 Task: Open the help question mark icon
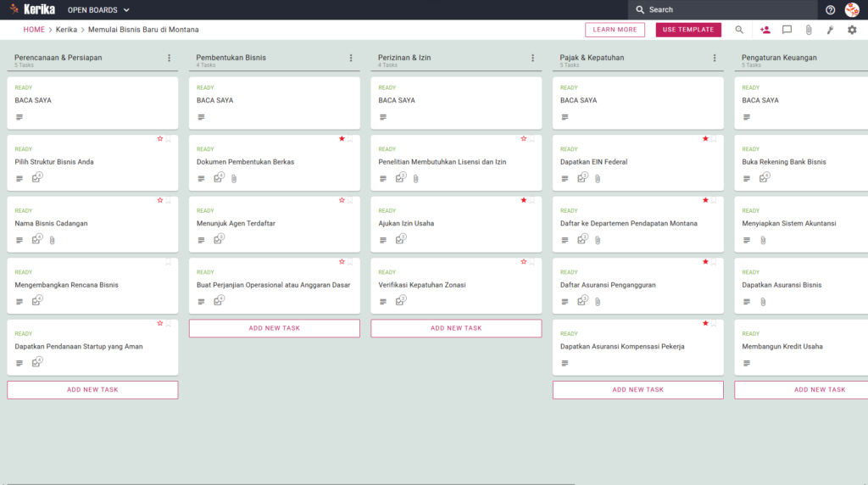tap(830, 10)
